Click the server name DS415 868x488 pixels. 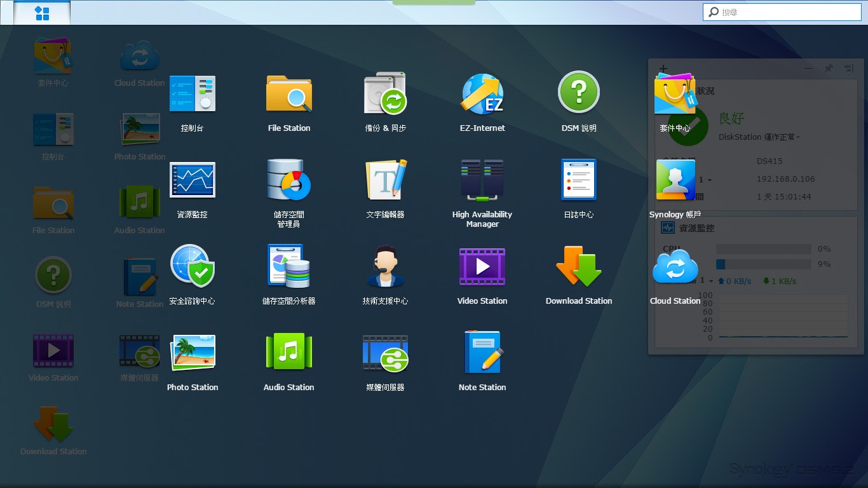770,161
